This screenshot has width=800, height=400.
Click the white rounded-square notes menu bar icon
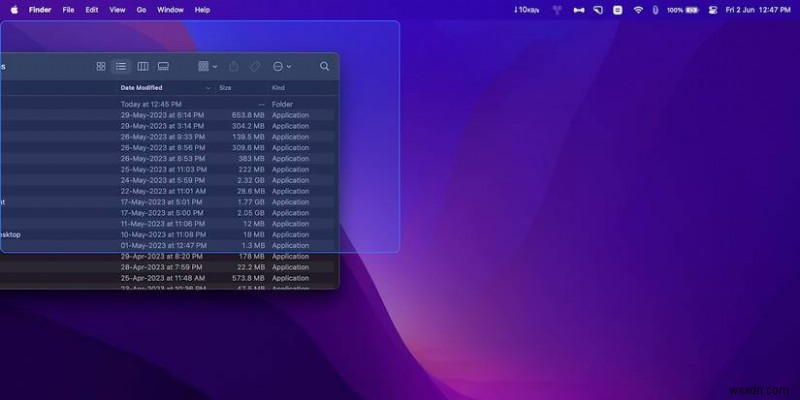(618, 10)
